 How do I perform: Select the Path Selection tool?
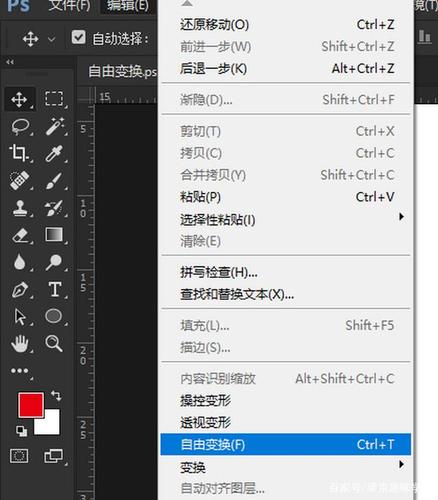(20, 317)
